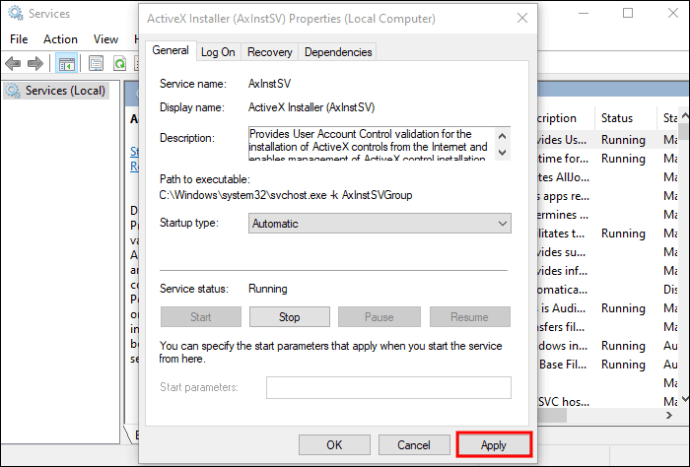690x467 pixels.
Task: Click the 'ActiveX Installer (AxInstSV)' display name
Action: [x=312, y=107]
